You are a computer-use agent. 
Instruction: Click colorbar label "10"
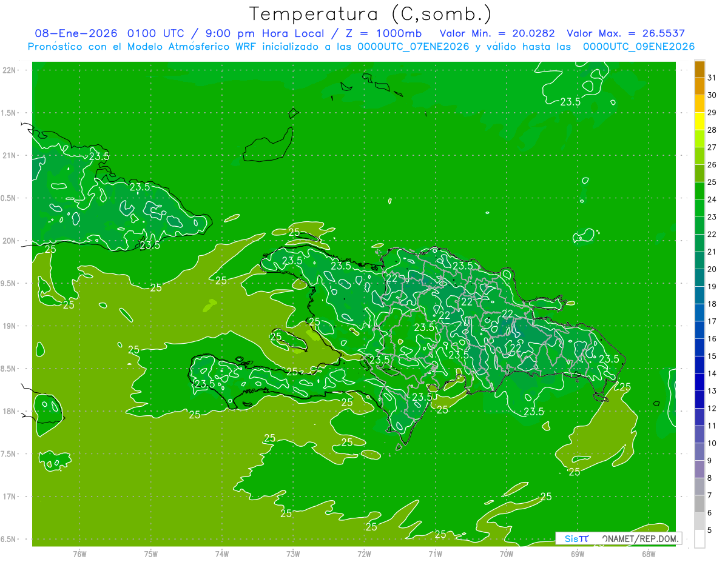(x=712, y=443)
